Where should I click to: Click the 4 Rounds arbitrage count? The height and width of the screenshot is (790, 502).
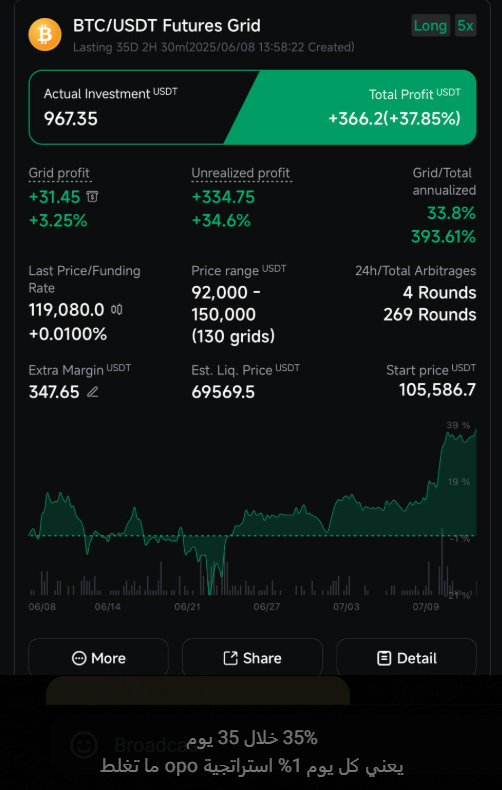pyautogui.click(x=439, y=293)
